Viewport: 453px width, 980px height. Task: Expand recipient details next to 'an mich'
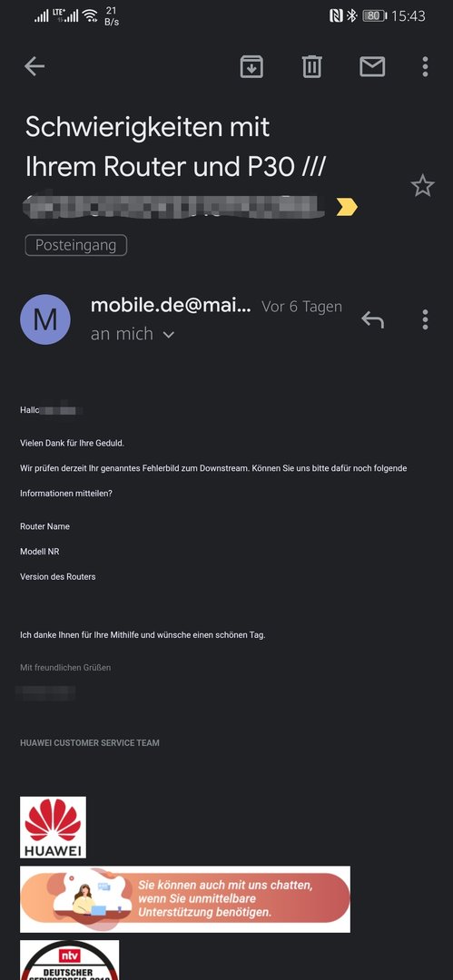pyautogui.click(x=168, y=335)
